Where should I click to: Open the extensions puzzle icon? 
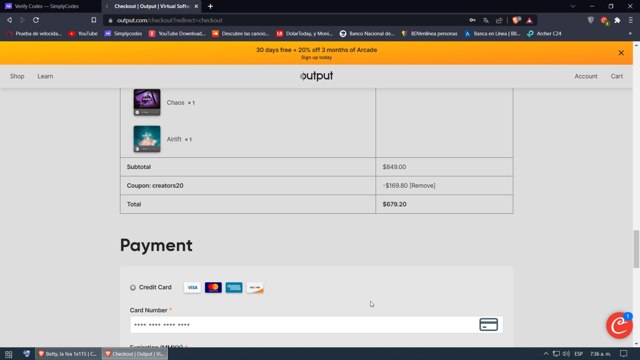click(617, 20)
